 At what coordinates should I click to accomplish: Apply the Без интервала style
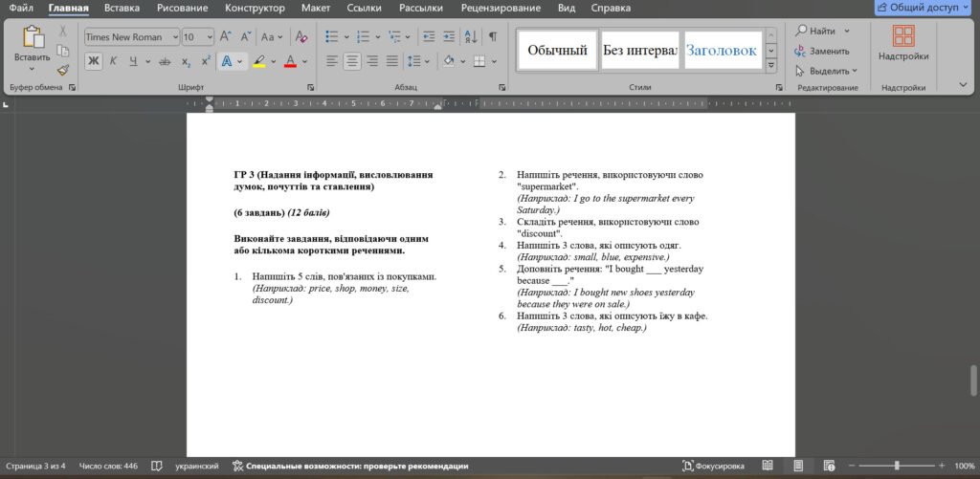tap(640, 51)
